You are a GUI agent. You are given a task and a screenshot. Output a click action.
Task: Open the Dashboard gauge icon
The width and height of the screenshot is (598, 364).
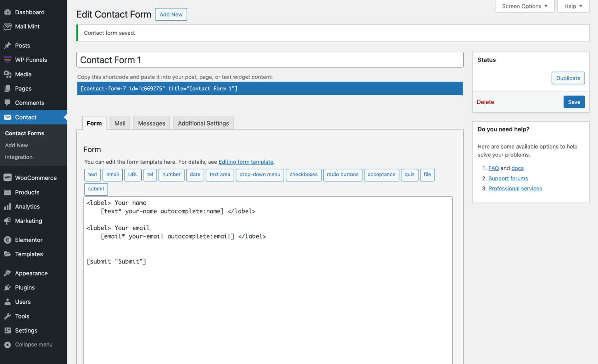coord(7,12)
